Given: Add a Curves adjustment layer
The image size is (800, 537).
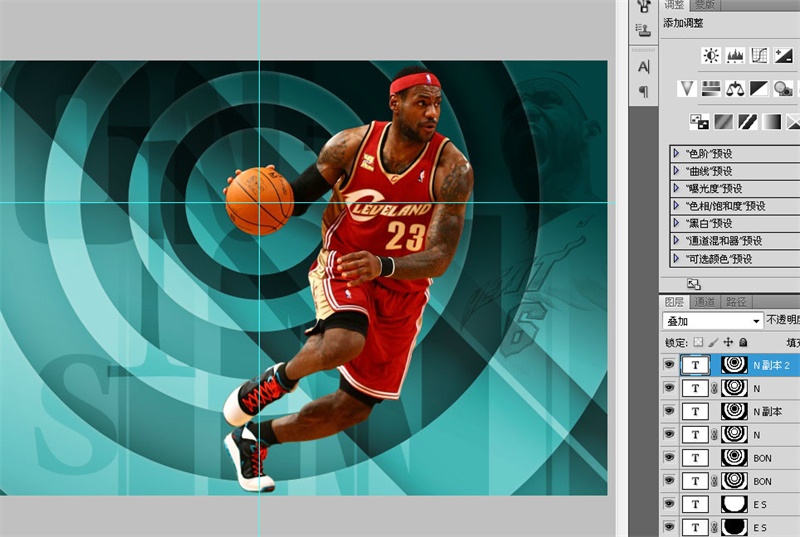Looking at the screenshot, I should coord(759,56).
